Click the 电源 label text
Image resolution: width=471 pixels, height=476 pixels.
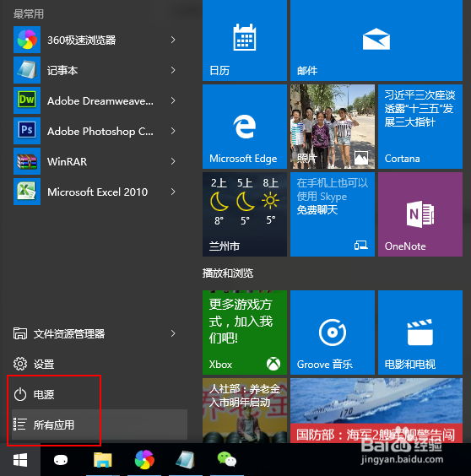pos(44,394)
